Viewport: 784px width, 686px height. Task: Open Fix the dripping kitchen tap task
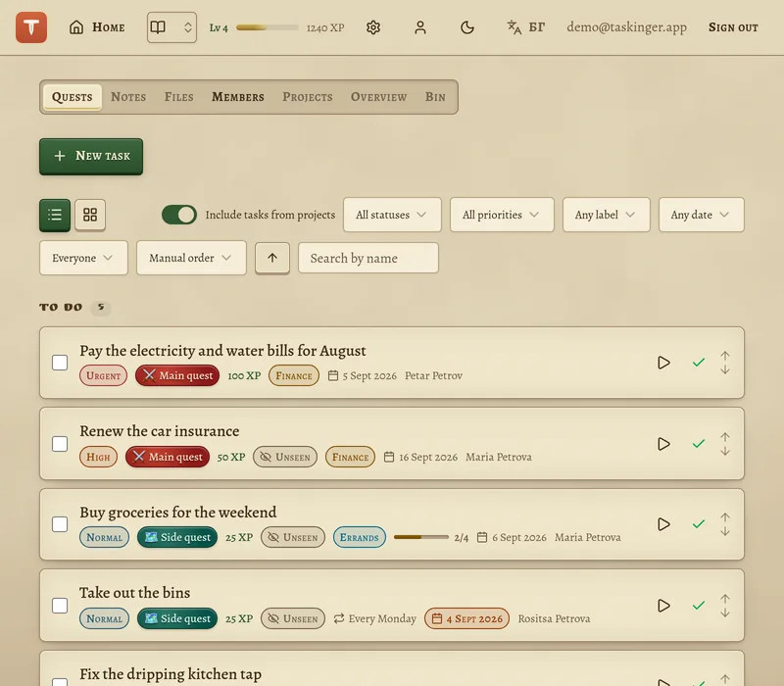171,674
